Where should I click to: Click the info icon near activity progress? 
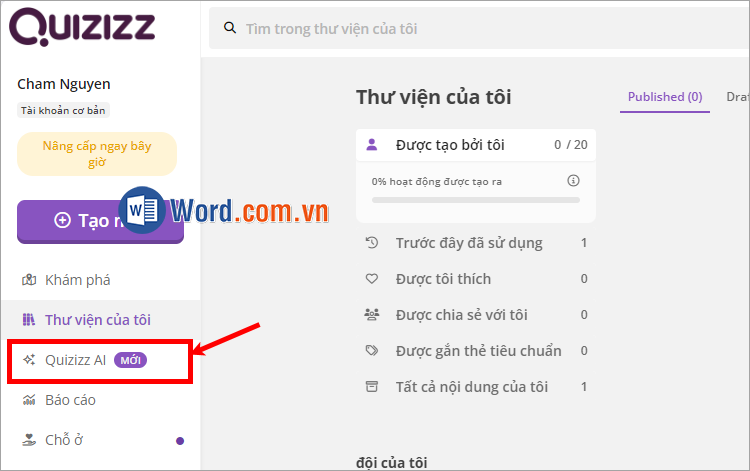tap(573, 181)
